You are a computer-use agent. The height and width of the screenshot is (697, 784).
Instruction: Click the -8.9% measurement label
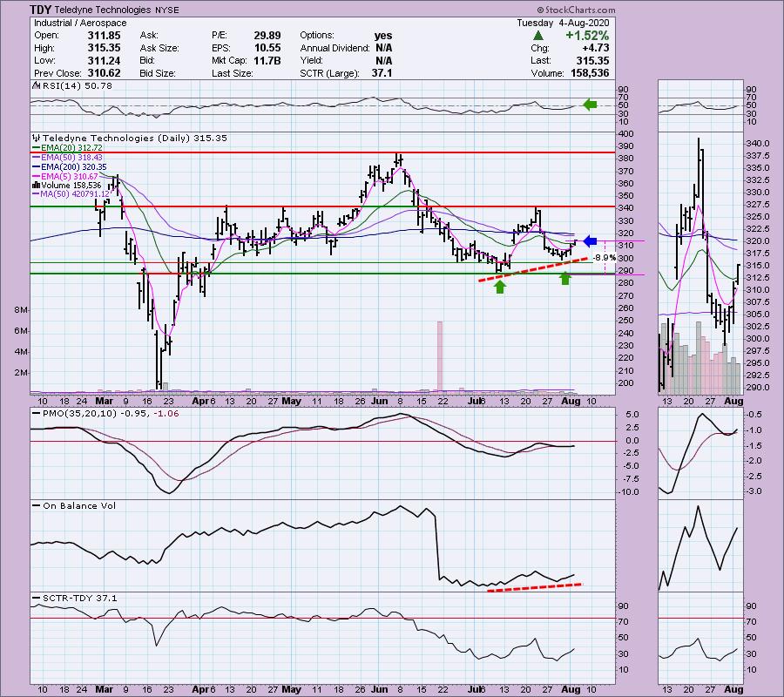[603, 258]
